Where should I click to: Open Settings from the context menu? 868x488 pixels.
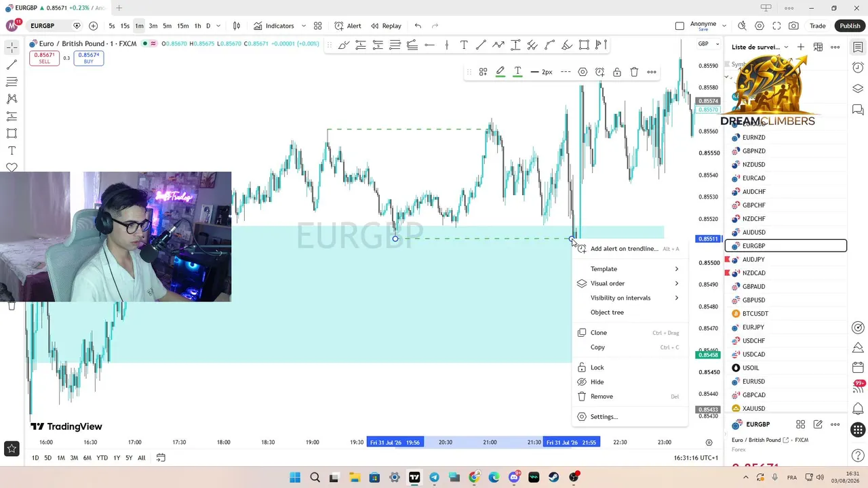(x=630, y=417)
